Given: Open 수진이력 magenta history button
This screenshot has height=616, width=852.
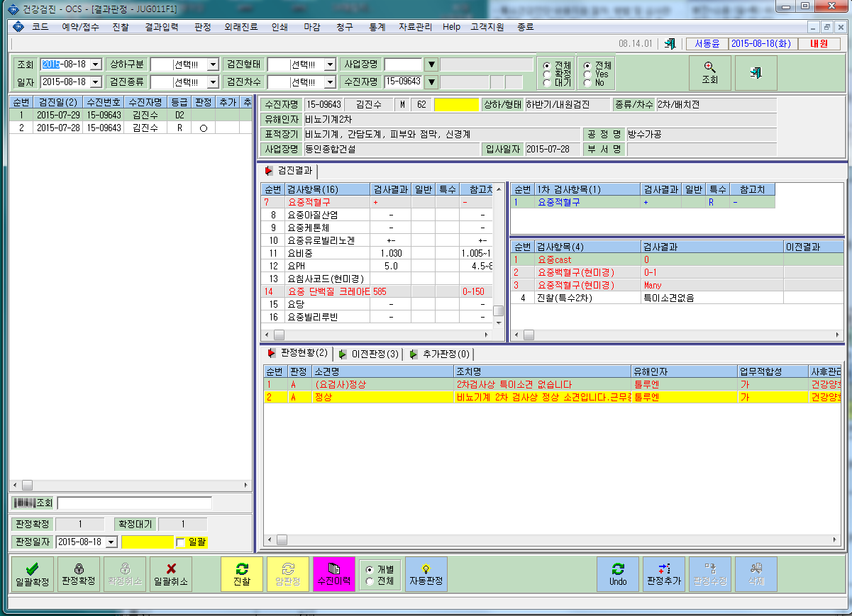Looking at the screenshot, I should [333, 574].
